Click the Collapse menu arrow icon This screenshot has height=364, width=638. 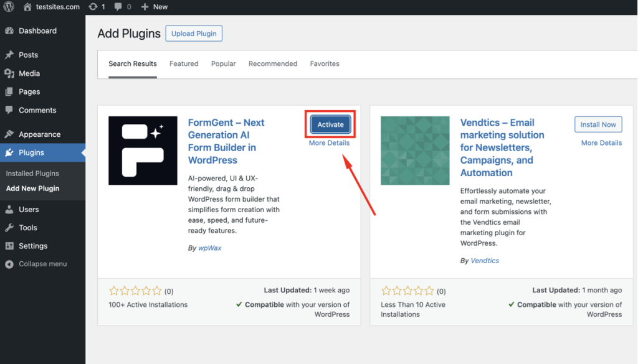click(x=9, y=264)
